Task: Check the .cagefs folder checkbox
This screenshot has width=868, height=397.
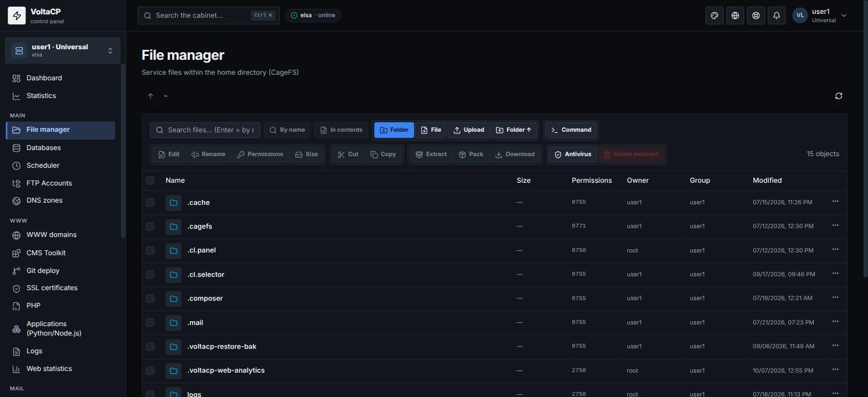Action: 150,226
